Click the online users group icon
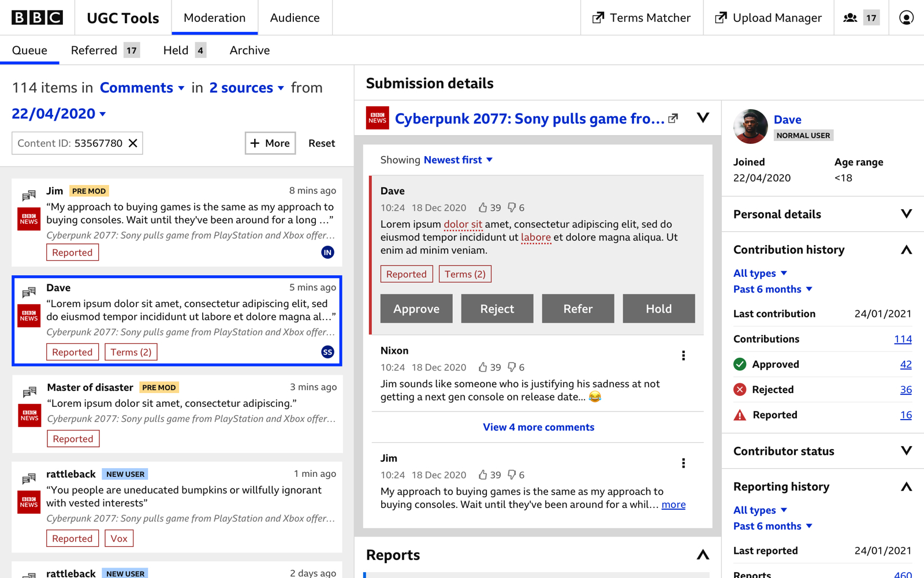 (x=850, y=18)
